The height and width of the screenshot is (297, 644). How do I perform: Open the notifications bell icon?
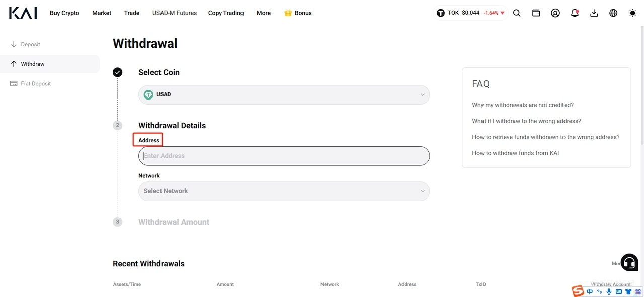575,13
